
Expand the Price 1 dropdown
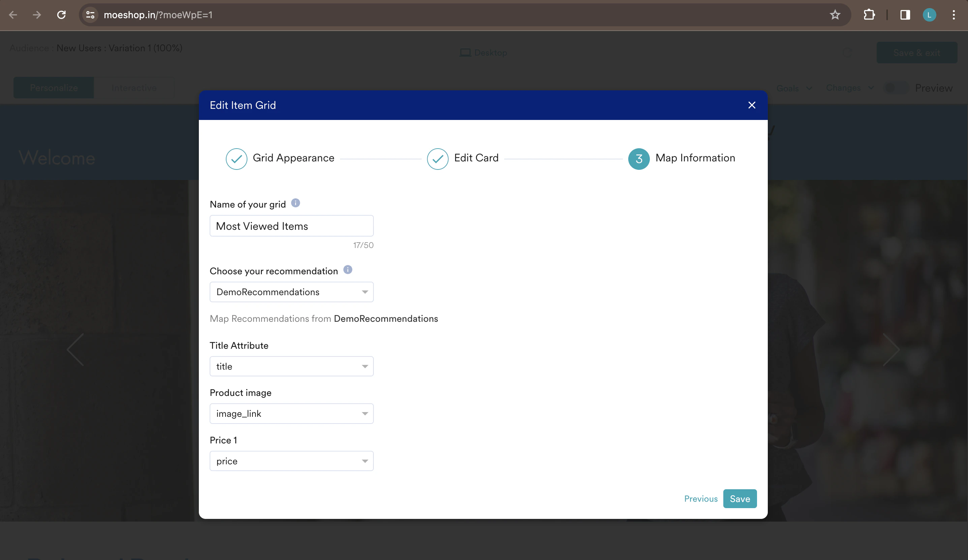(292, 461)
